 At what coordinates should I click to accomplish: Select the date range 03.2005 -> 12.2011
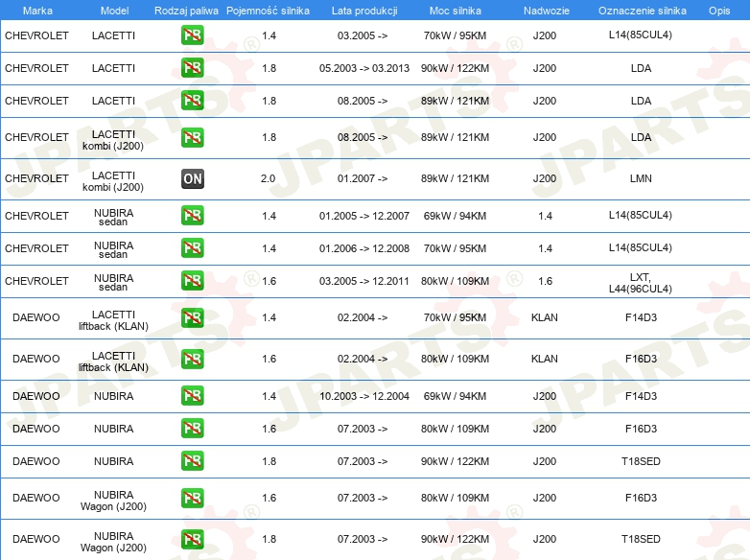(x=364, y=281)
